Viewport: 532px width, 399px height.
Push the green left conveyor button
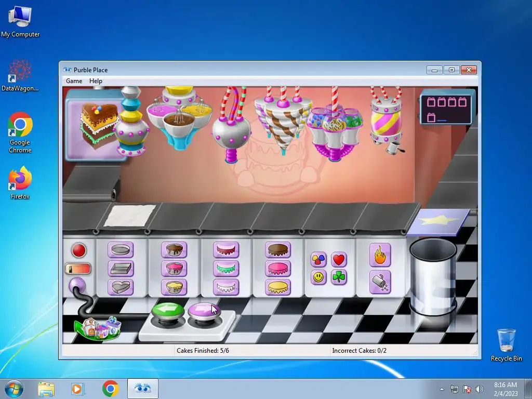click(x=168, y=312)
